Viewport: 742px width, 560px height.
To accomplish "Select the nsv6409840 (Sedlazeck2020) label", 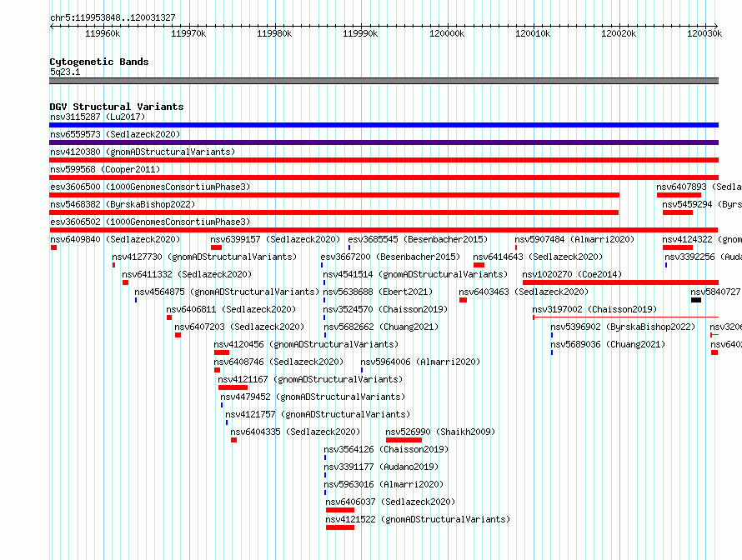I will point(115,239).
